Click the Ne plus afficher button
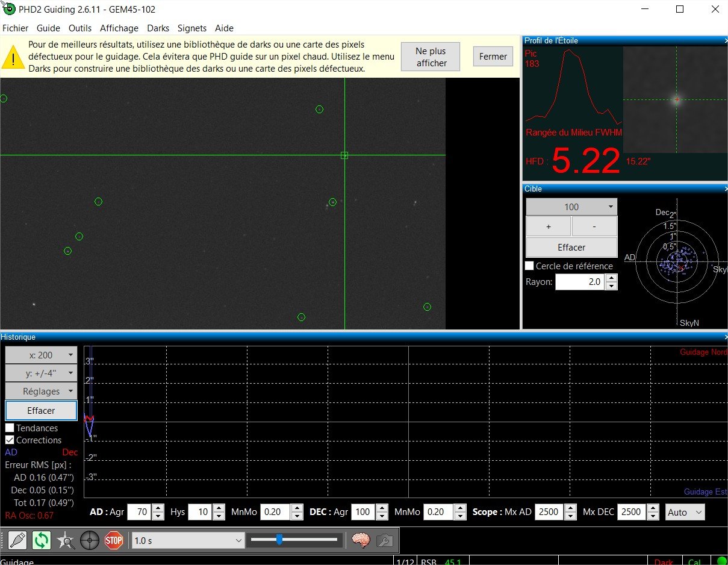This screenshot has height=565, width=728. pos(431,57)
